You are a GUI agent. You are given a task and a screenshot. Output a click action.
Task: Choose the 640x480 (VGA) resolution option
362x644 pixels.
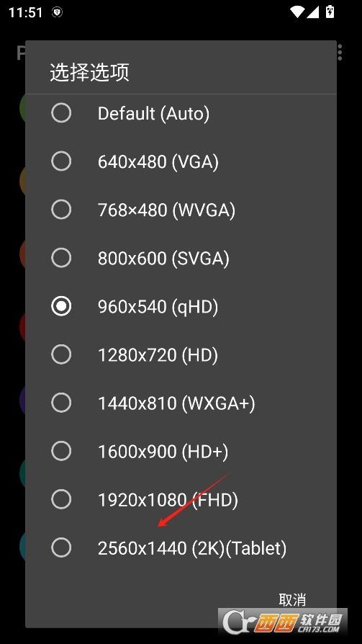click(x=61, y=161)
